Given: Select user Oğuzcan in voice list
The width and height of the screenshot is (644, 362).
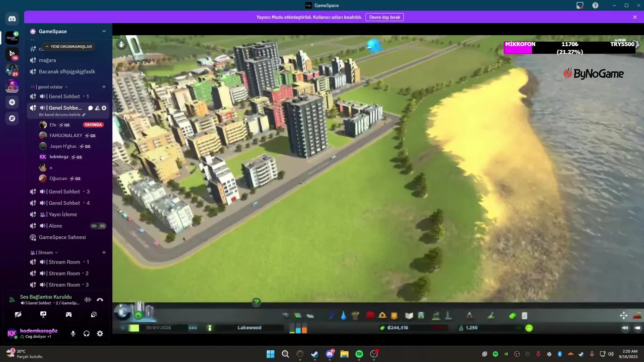Looking at the screenshot, I should click(x=72, y=178).
